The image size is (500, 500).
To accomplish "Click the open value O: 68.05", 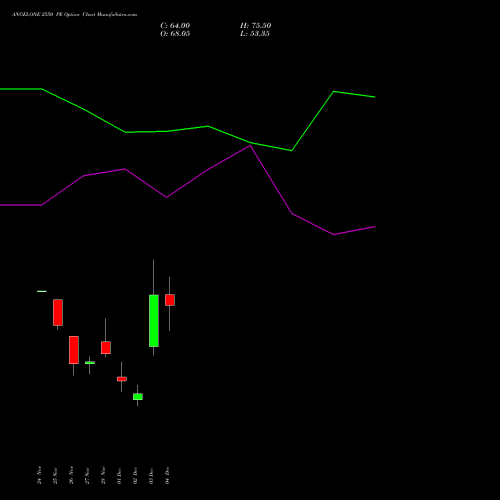I will 175,34.
